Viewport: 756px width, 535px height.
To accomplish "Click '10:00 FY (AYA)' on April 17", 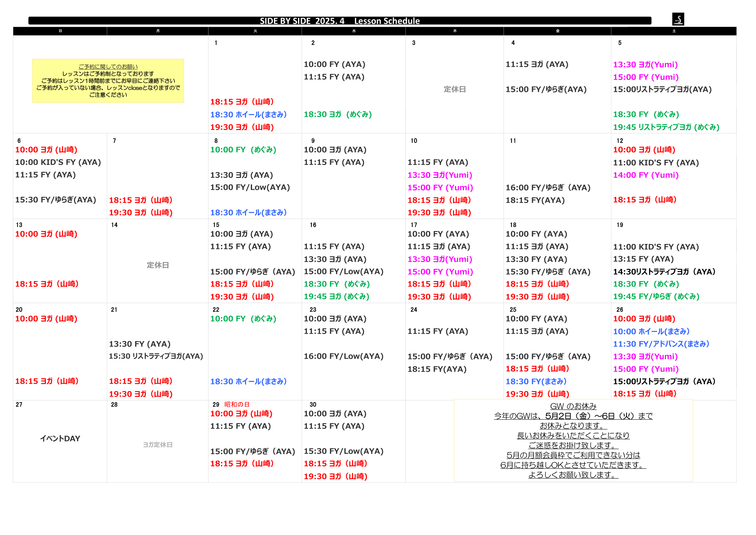I will (x=438, y=234).
